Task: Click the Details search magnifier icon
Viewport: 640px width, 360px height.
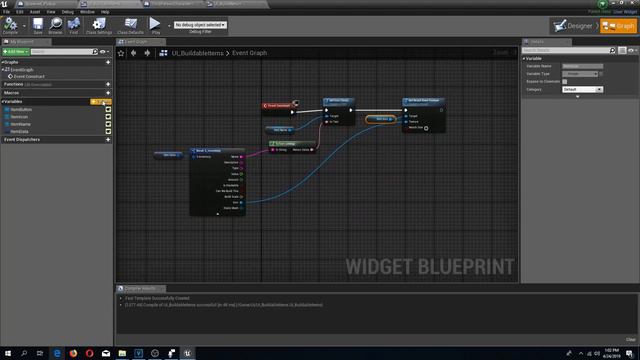Action: [612, 50]
